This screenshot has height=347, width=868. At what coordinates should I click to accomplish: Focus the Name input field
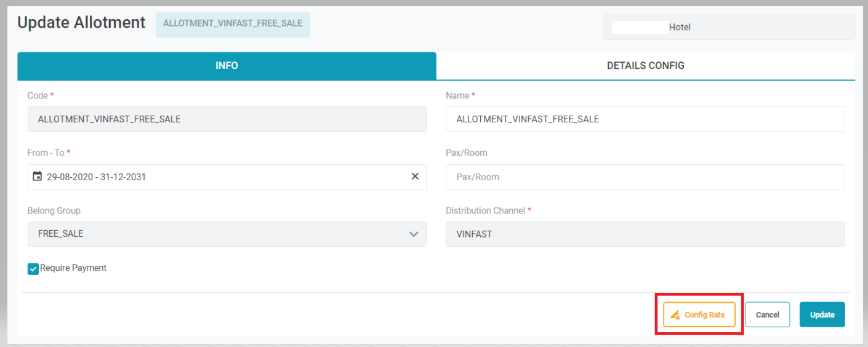coord(645,119)
